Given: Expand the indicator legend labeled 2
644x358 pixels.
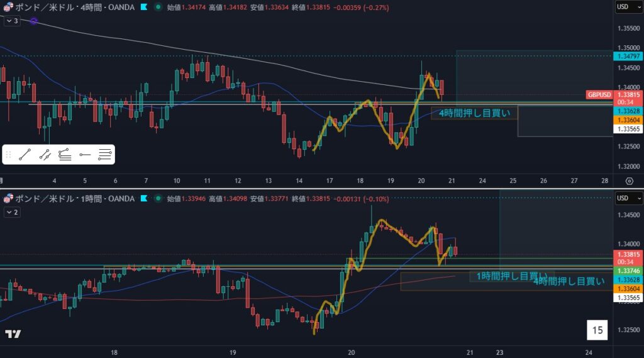Looking at the screenshot, I should (x=11, y=213).
